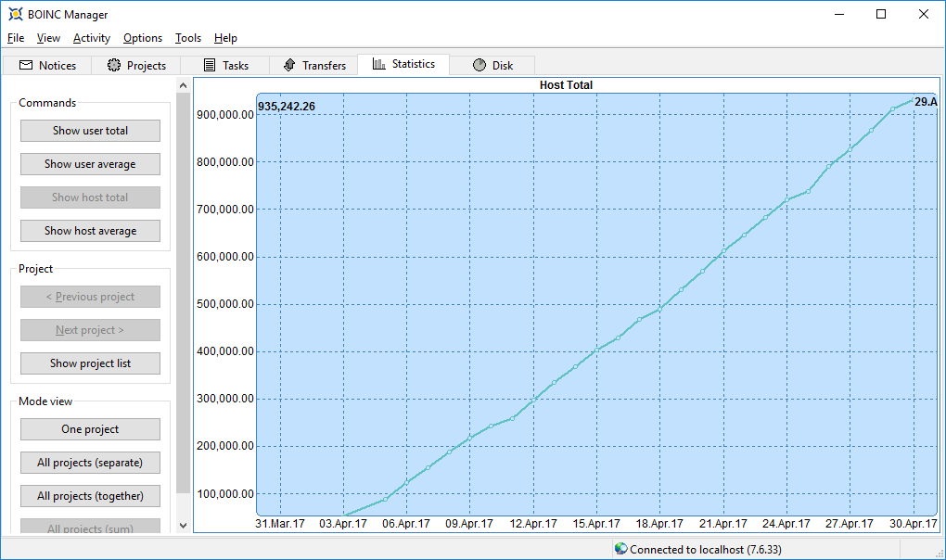Switch to the Projects tab

(x=136, y=65)
